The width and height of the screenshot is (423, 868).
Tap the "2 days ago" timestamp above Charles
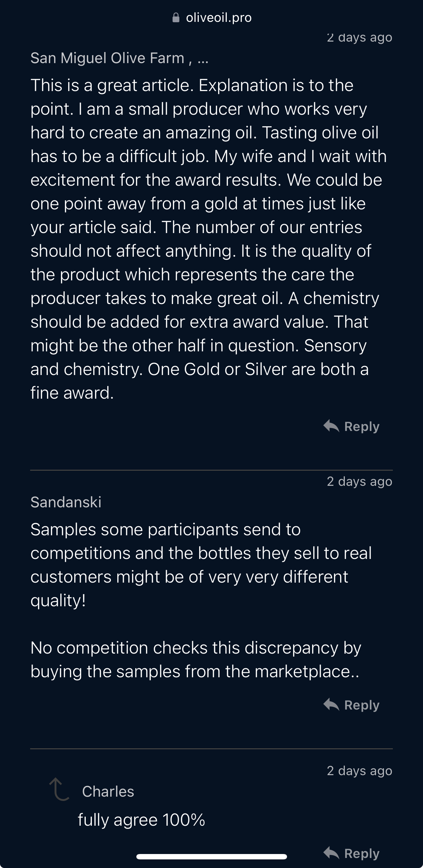[359, 770]
